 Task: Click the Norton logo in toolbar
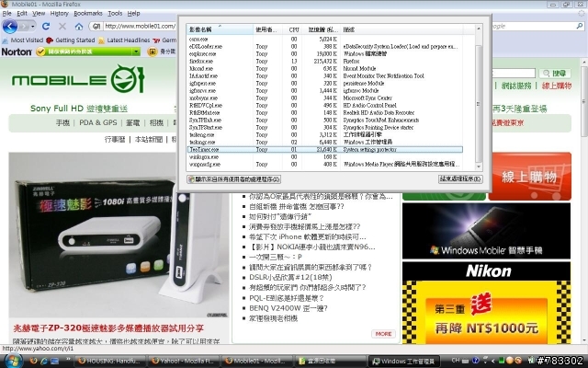coord(17,52)
